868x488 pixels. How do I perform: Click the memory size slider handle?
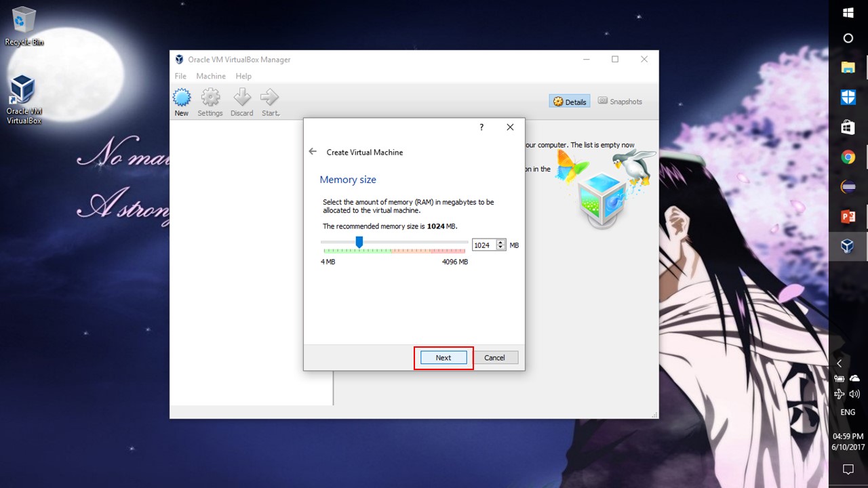[x=359, y=242]
